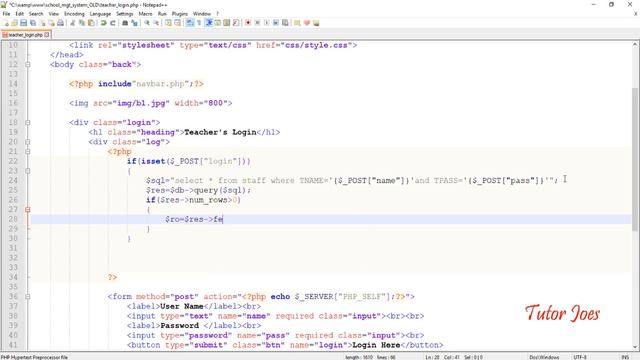Toggle the Indent Guide toolbar icon
This screenshot has width=640, height=360.
(x=209, y=23)
